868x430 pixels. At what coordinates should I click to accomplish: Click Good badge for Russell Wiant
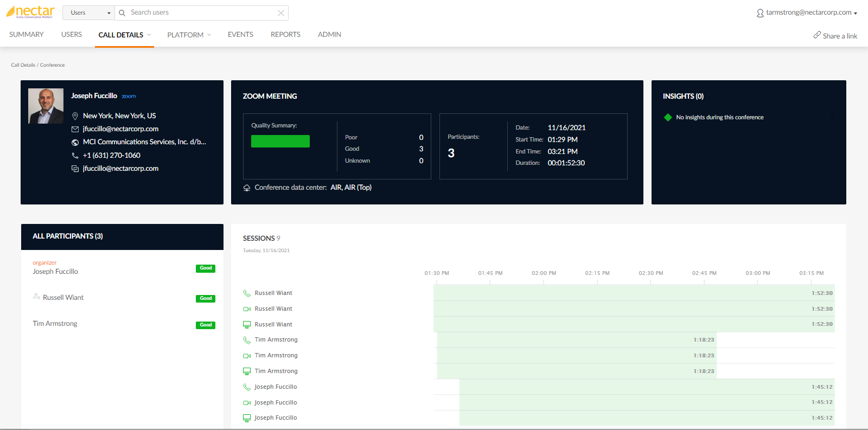pos(206,299)
